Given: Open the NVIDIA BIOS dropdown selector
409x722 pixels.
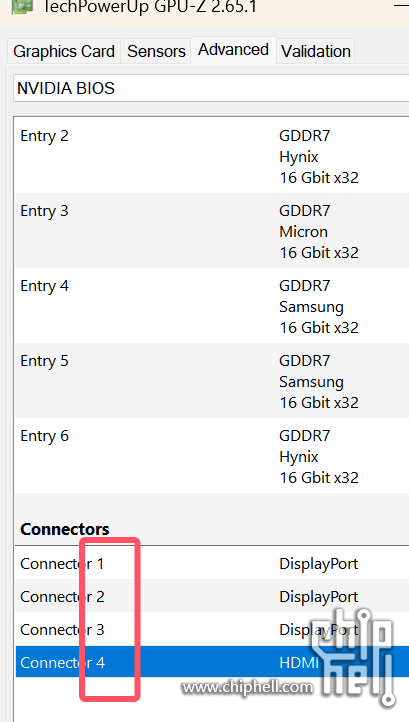Looking at the screenshot, I should point(211,88).
